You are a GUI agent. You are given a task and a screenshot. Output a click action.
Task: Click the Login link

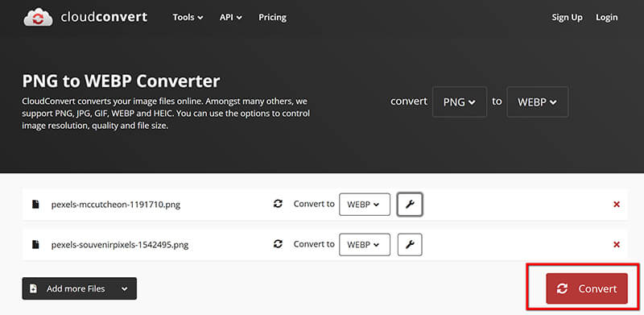607,18
